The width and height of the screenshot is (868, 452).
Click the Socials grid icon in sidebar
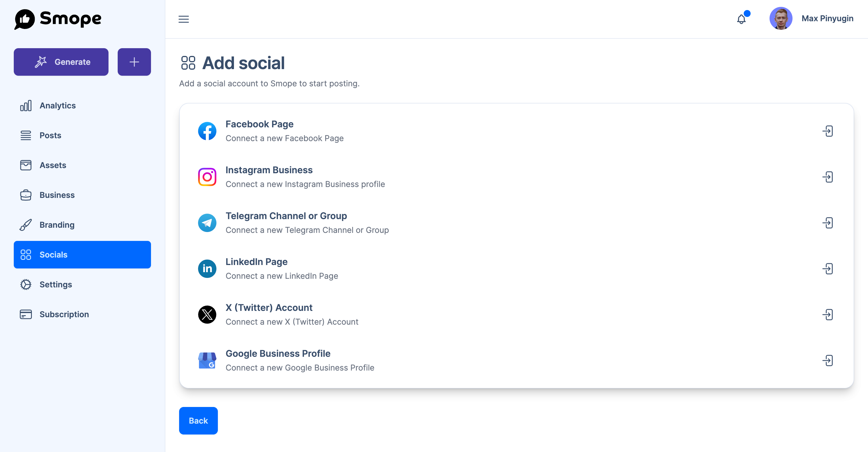tap(26, 255)
